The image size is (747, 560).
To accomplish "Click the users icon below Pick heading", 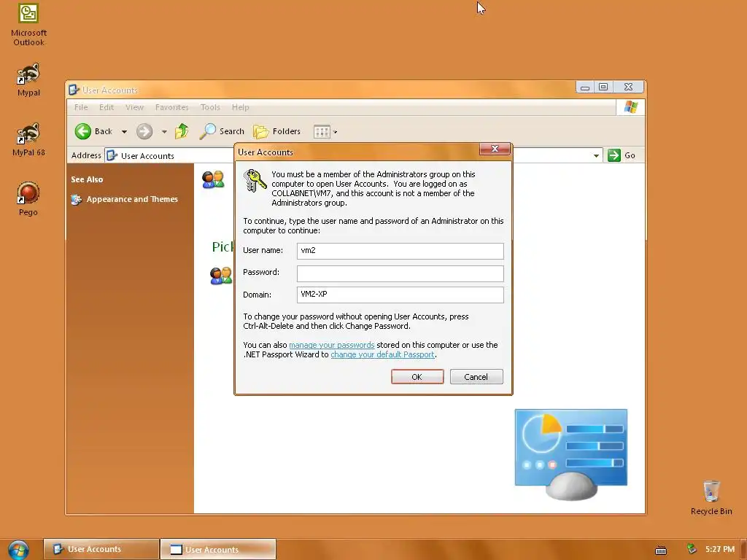I will click(221, 276).
